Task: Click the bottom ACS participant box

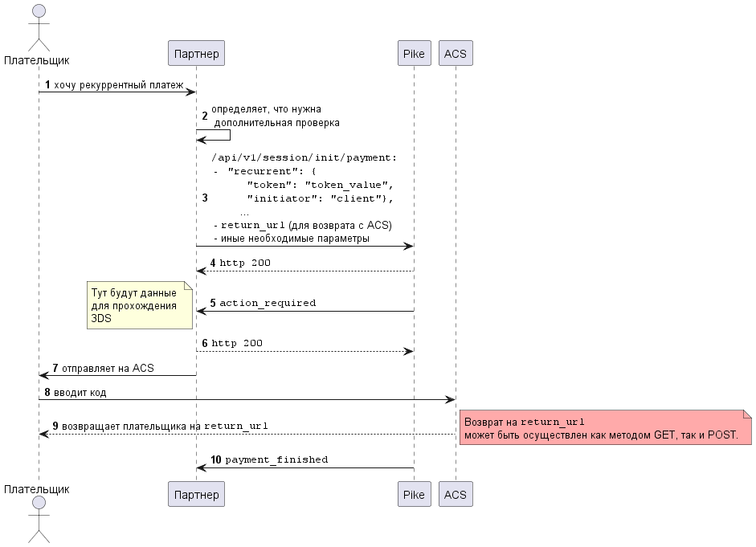Action: [456, 494]
